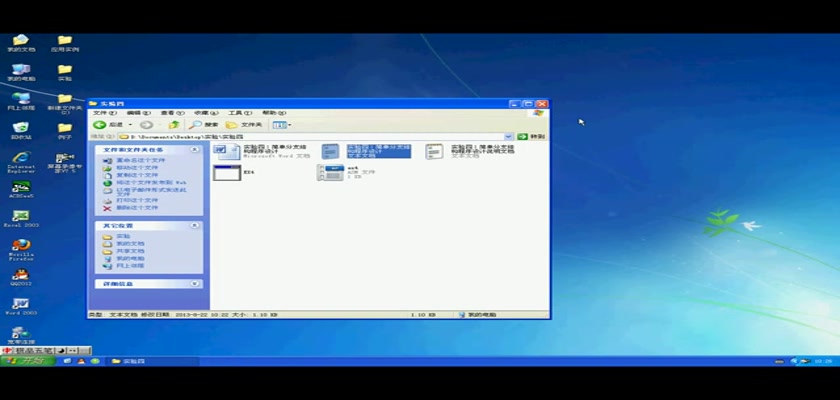Screen dimensions: 840x400
Task: Select My Documents desktop icon
Action: pos(21,43)
